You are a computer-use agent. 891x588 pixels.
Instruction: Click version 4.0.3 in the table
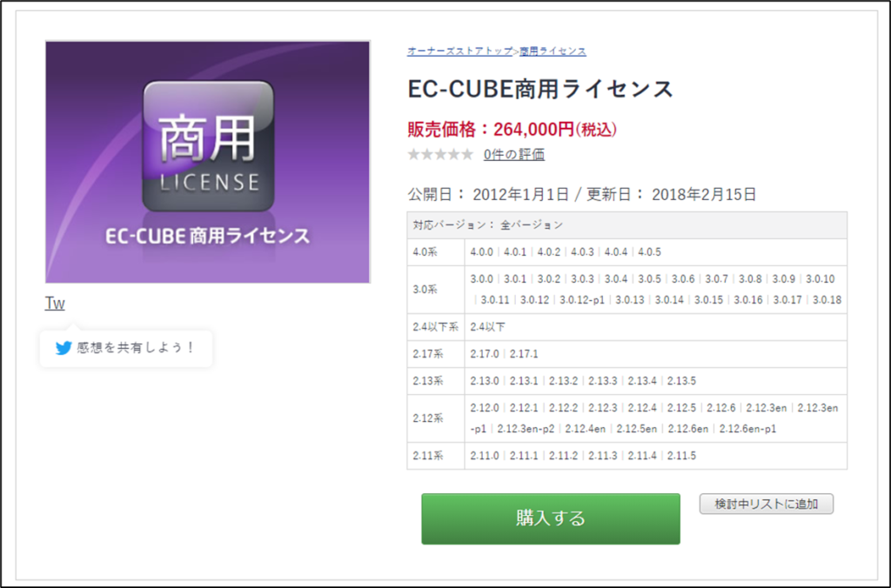(x=582, y=251)
